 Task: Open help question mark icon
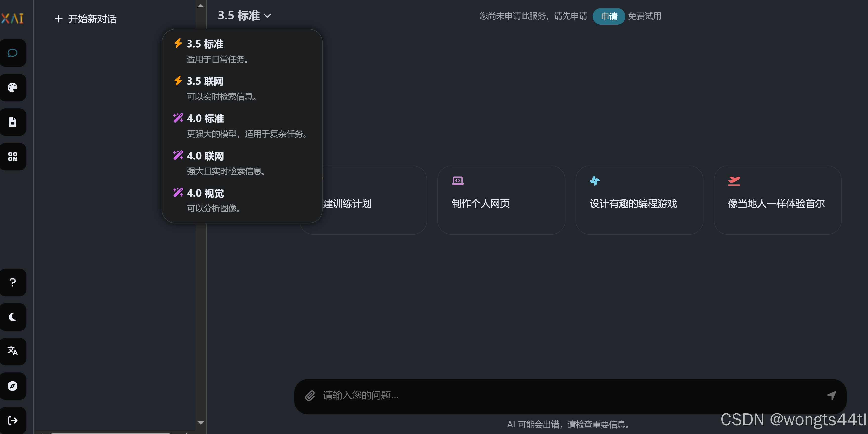pos(13,282)
